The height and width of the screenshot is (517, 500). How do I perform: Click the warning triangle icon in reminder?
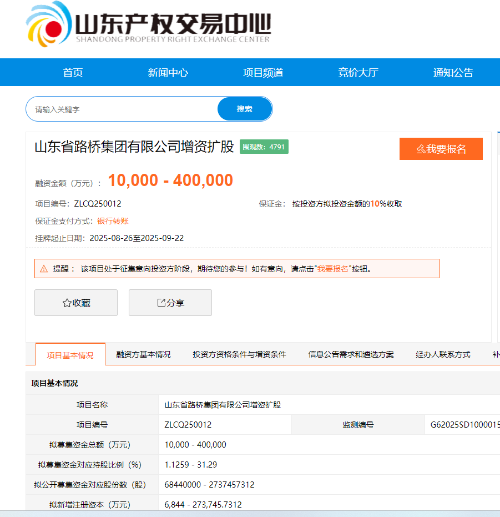pos(44,269)
